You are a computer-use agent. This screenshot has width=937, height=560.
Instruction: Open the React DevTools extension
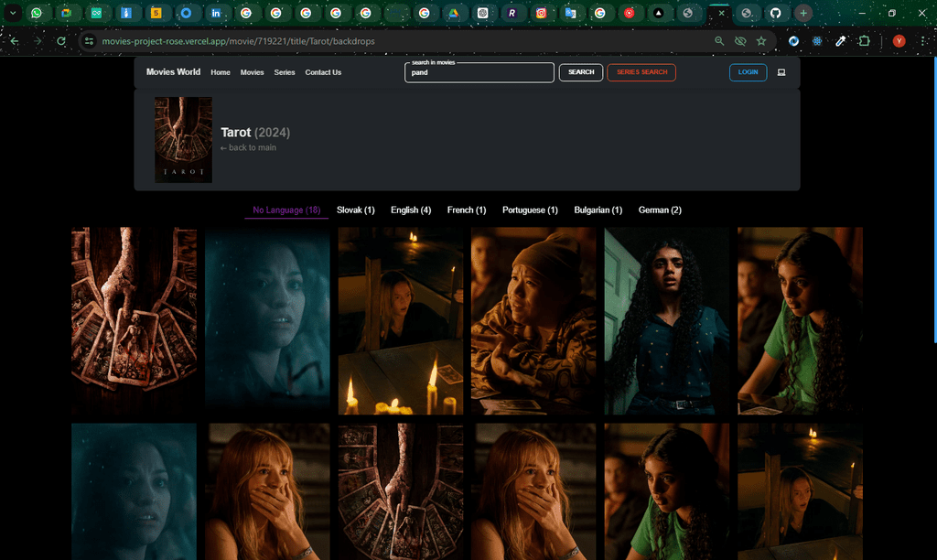817,41
